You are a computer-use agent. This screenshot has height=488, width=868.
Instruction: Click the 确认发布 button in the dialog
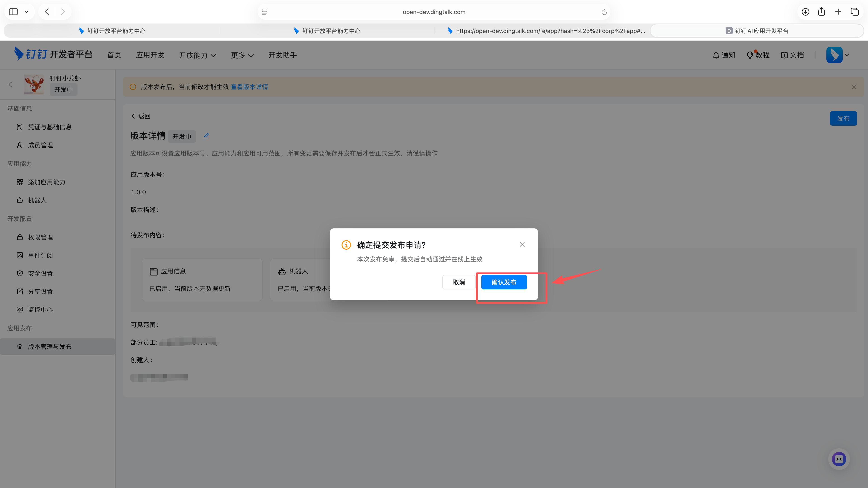click(504, 282)
